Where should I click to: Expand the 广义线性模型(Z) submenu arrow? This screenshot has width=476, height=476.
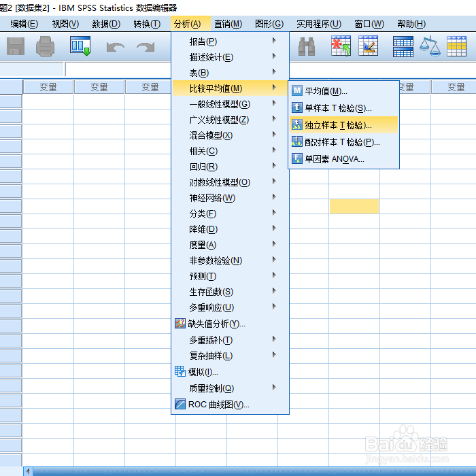click(274, 119)
